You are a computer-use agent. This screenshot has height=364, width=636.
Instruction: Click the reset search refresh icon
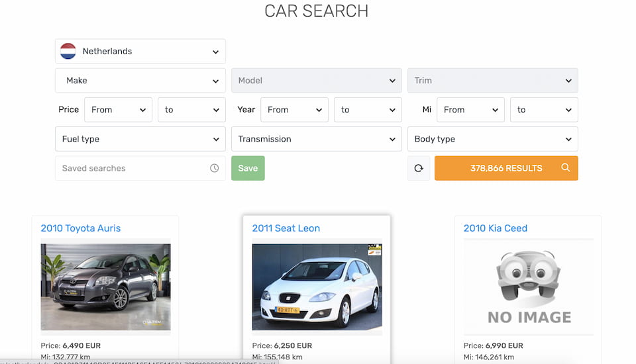pos(419,168)
